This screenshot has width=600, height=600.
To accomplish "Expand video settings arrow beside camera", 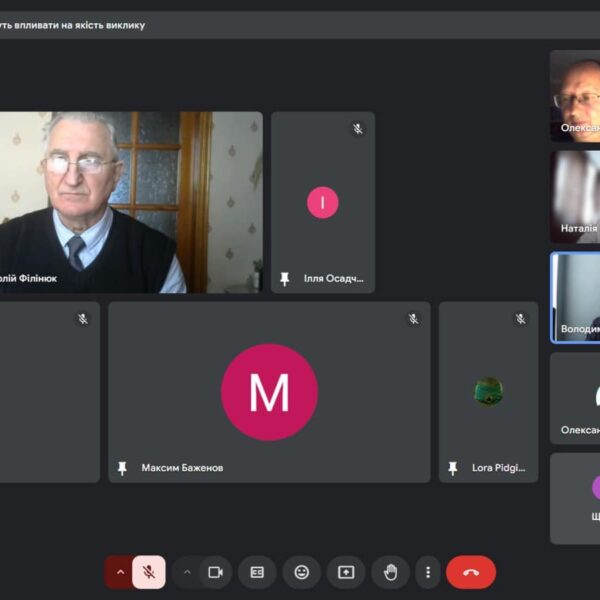I will (x=186, y=572).
